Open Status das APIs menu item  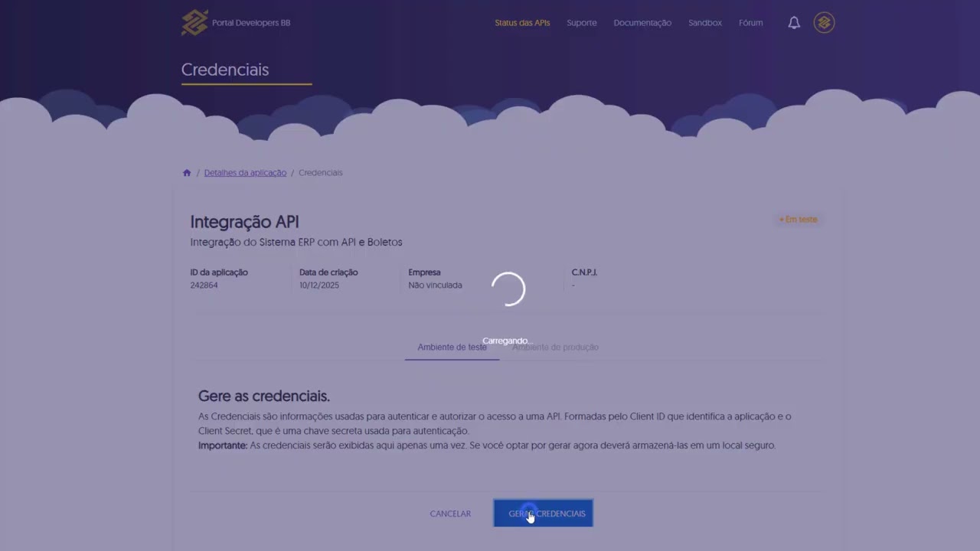(x=522, y=23)
